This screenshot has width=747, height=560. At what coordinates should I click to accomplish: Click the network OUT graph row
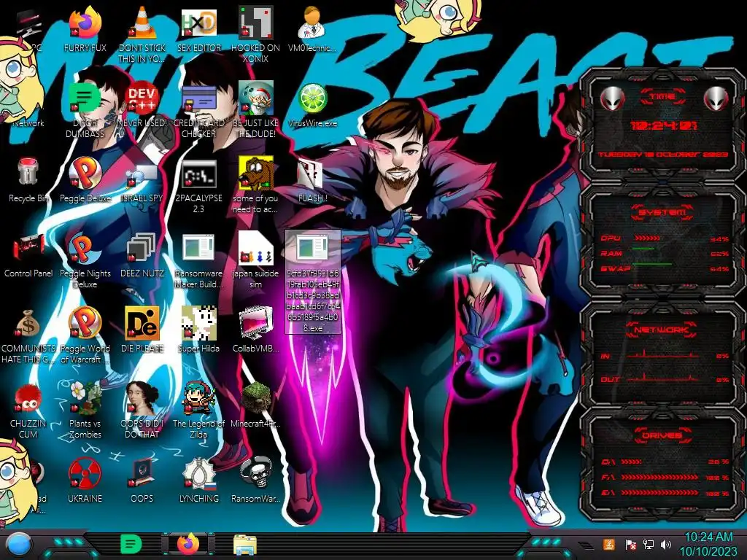click(665, 378)
